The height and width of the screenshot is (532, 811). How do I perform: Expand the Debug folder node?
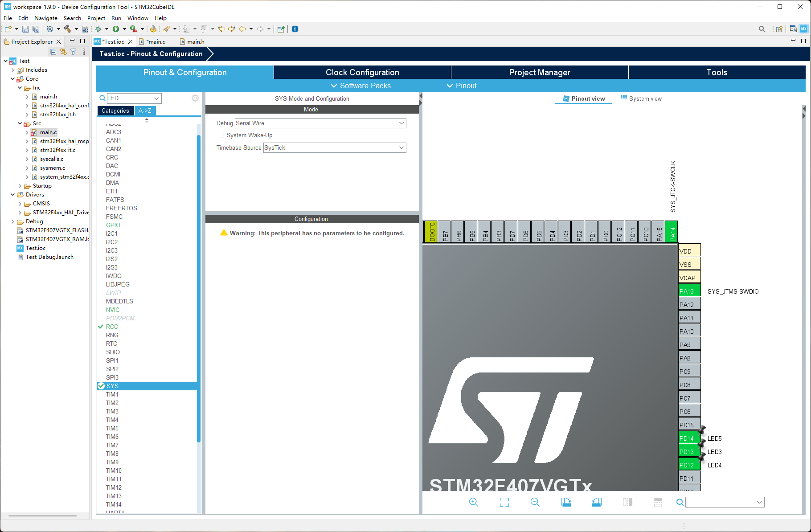click(12, 221)
